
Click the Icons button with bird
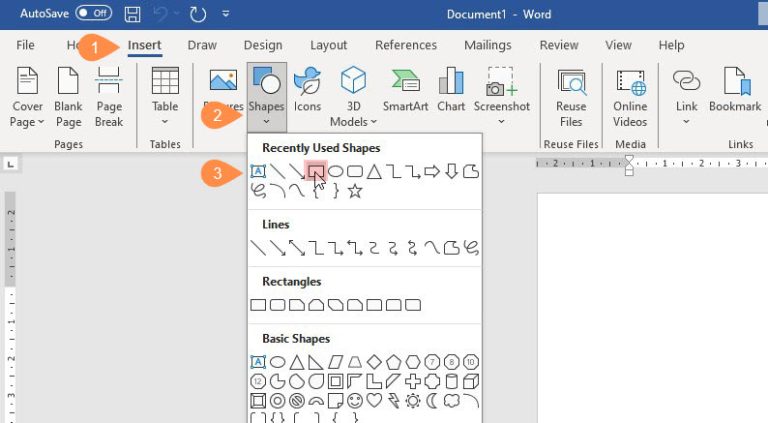307,89
